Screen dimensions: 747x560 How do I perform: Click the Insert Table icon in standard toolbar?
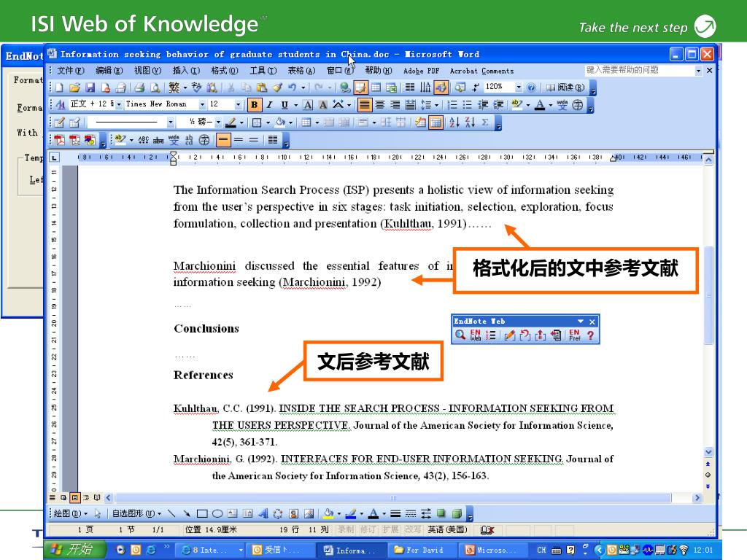[376, 87]
